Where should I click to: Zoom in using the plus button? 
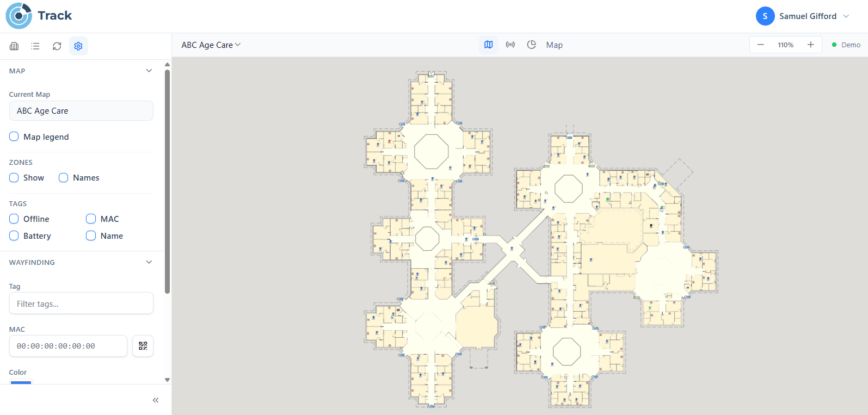810,45
